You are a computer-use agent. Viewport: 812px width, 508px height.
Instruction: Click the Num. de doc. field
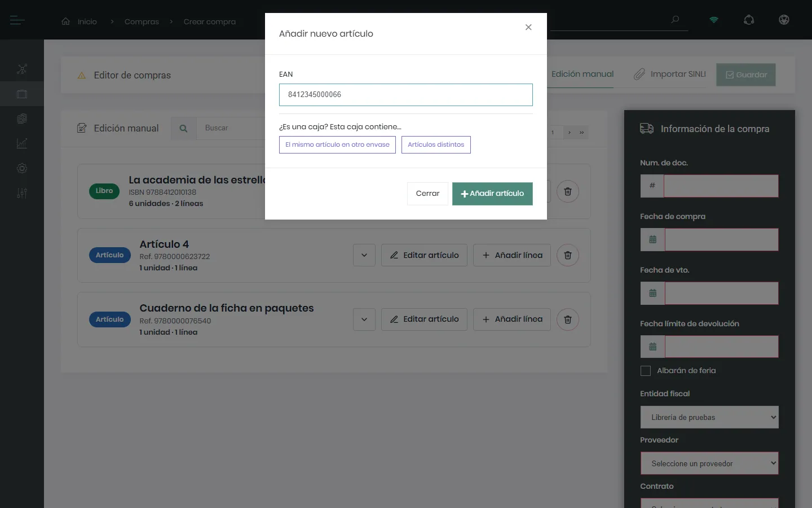721,186
